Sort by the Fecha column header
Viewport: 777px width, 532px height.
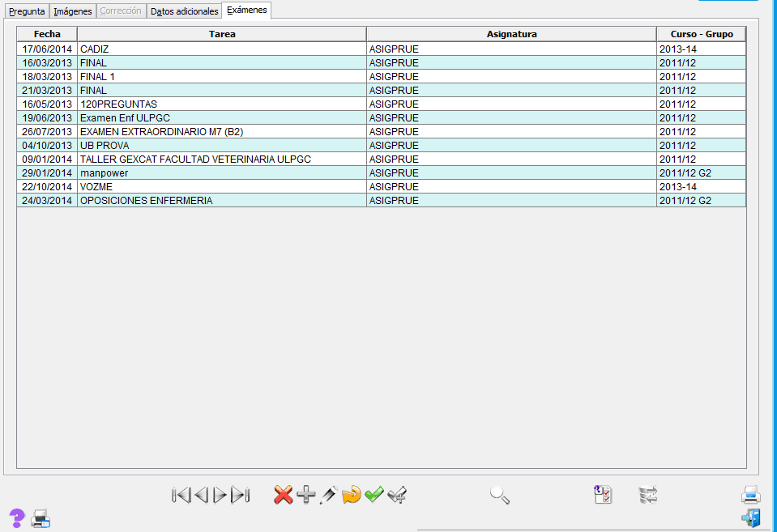click(x=47, y=34)
